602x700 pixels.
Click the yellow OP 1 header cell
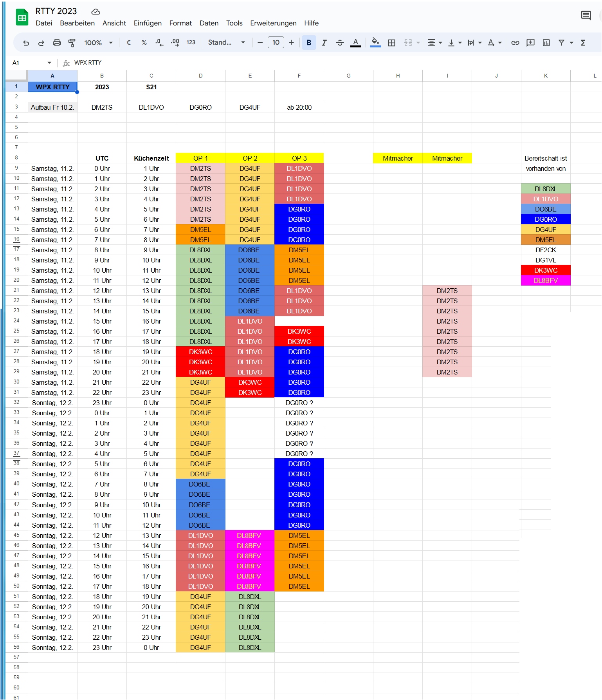click(x=200, y=158)
